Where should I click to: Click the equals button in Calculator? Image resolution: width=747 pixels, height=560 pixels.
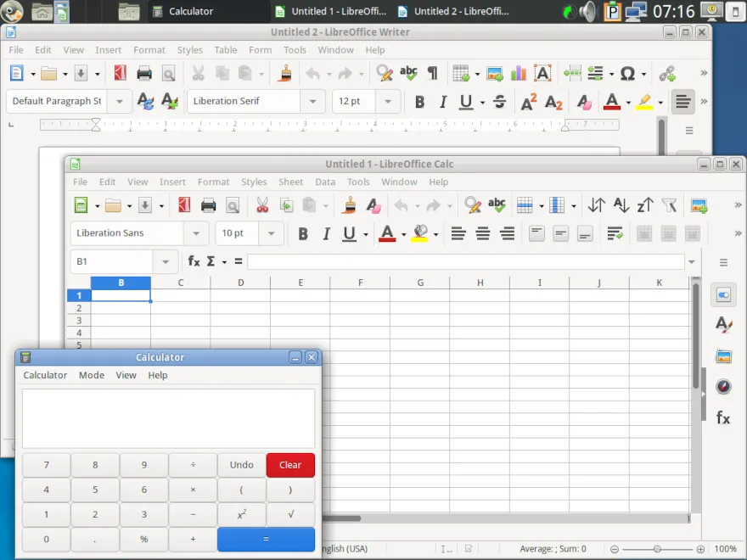tap(266, 539)
